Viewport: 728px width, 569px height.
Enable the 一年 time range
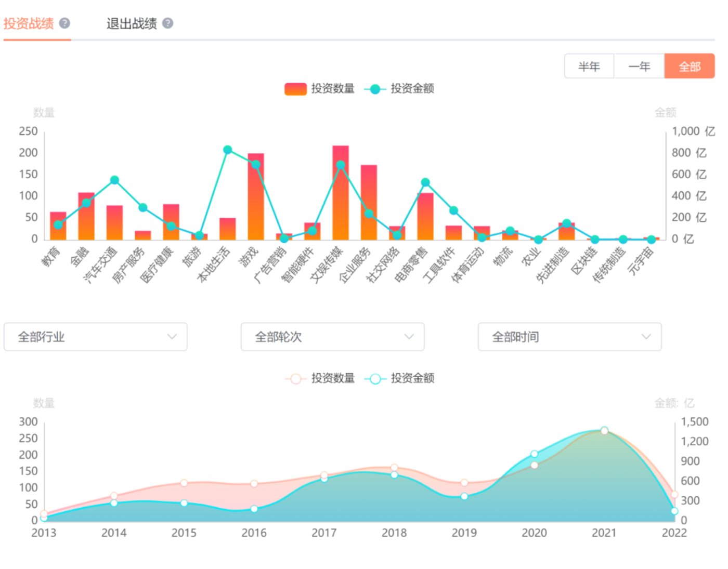639,66
